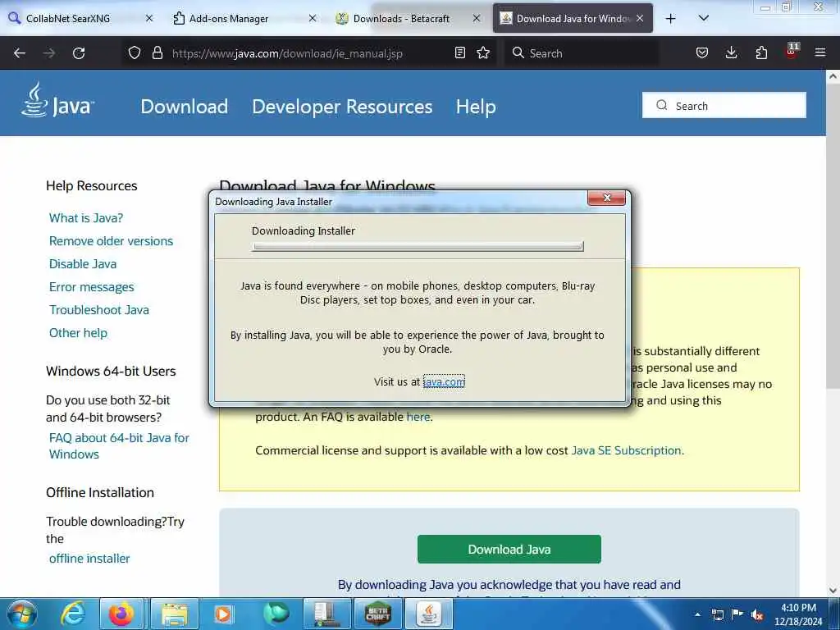Open the Betacraft launcher taskbar icon

[x=377, y=614]
